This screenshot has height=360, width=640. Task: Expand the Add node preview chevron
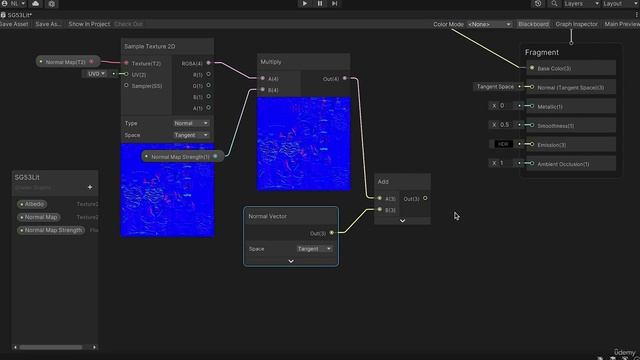(402, 220)
